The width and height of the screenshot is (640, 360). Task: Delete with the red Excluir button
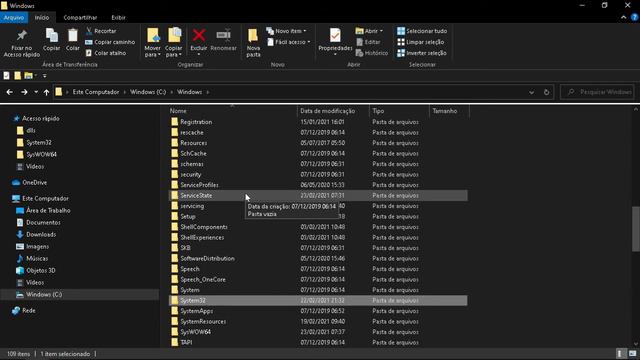[199, 42]
